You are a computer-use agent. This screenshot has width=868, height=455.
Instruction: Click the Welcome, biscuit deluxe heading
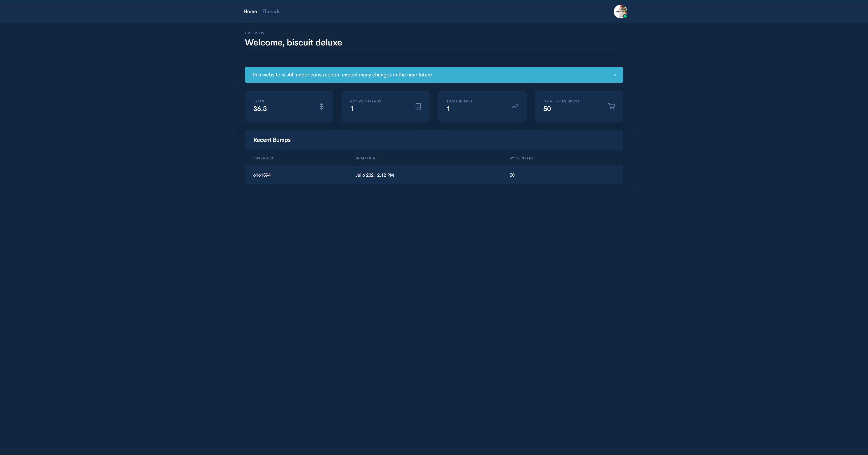click(x=293, y=43)
